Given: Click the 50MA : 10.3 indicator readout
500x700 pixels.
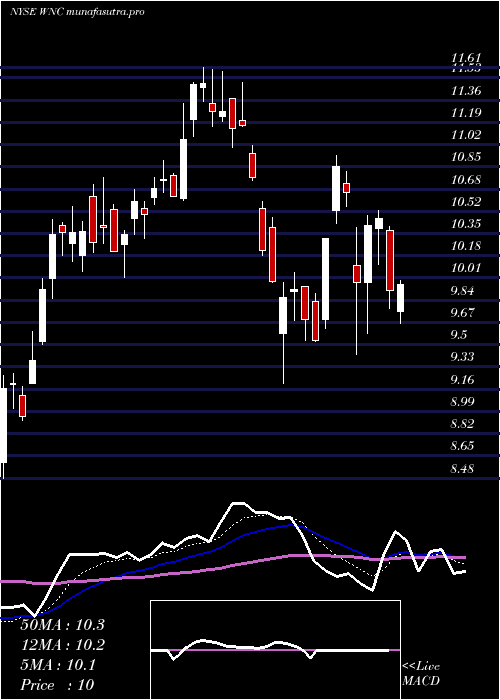Looking at the screenshot, I should pos(62,625).
